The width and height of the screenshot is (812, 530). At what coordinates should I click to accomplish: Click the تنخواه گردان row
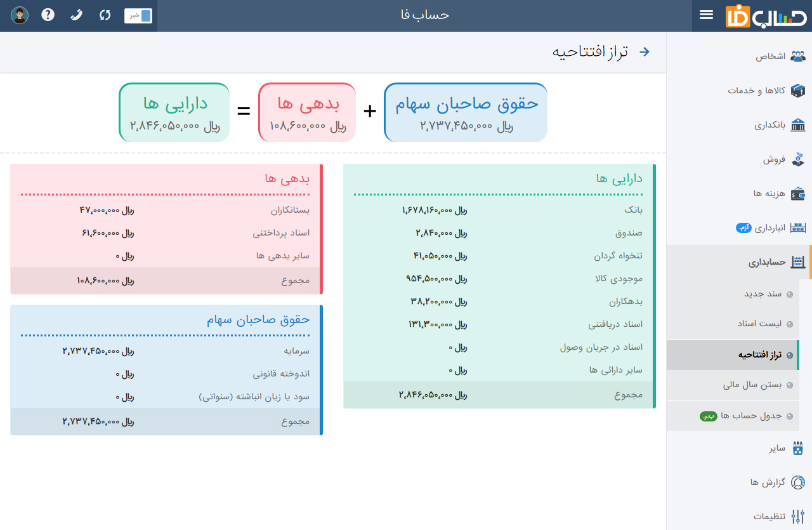[x=498, y=256]
